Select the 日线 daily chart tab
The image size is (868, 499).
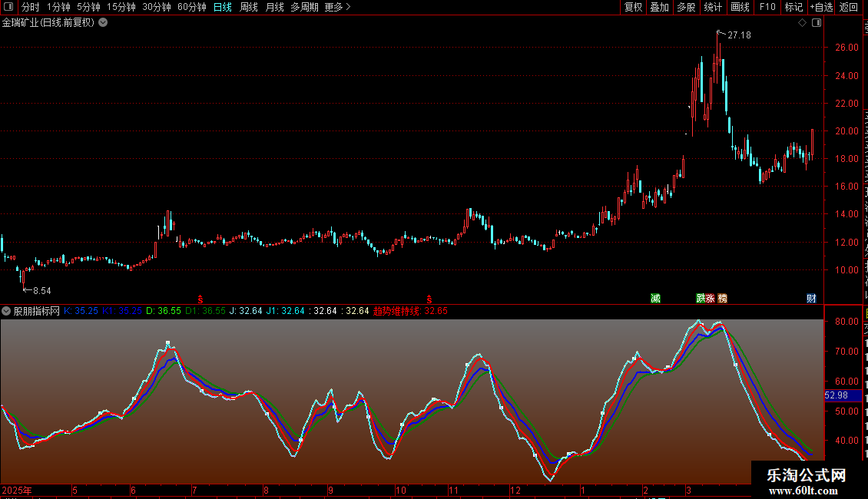pyautogui.click(x=223, y=7)
